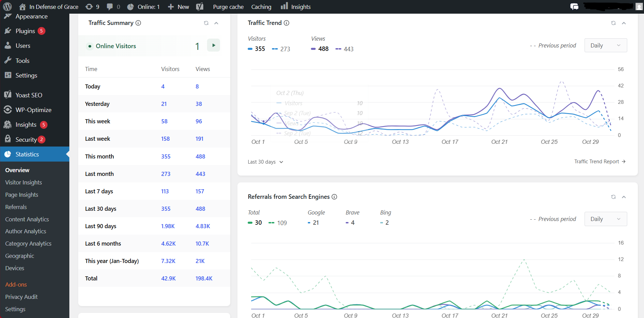Viewport: 644px width, 318px height.
Task: Click the comments bubble icon in admin bar
Action: click(110, 6)
